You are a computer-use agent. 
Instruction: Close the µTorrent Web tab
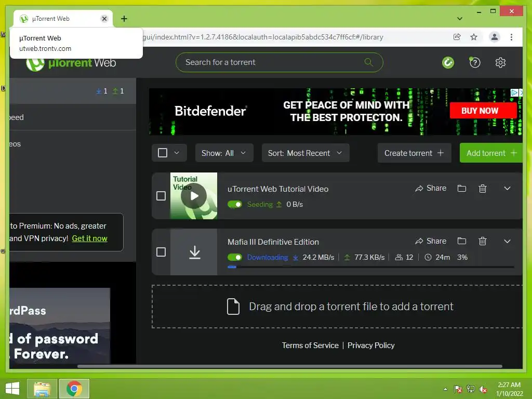(x=104, y=19)
